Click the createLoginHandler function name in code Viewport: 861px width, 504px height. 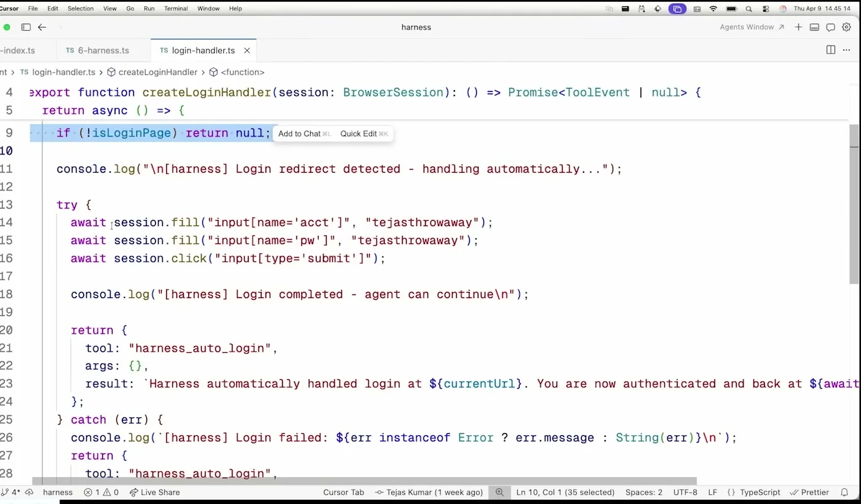pos(207,93)
